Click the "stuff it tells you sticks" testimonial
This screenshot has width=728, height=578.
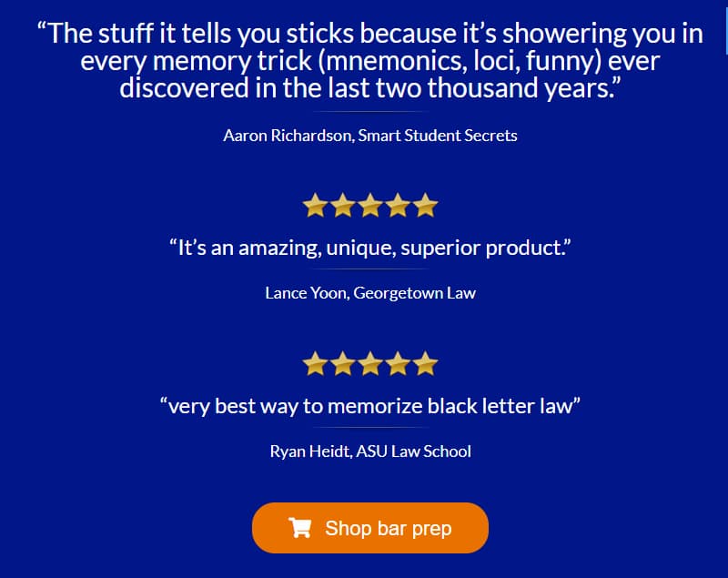tap(370, 60)
